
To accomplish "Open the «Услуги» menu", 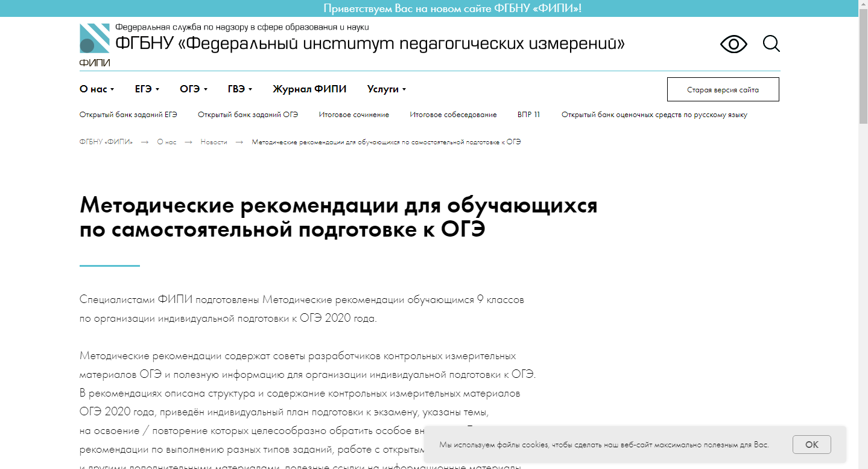I will pos(386,89).
